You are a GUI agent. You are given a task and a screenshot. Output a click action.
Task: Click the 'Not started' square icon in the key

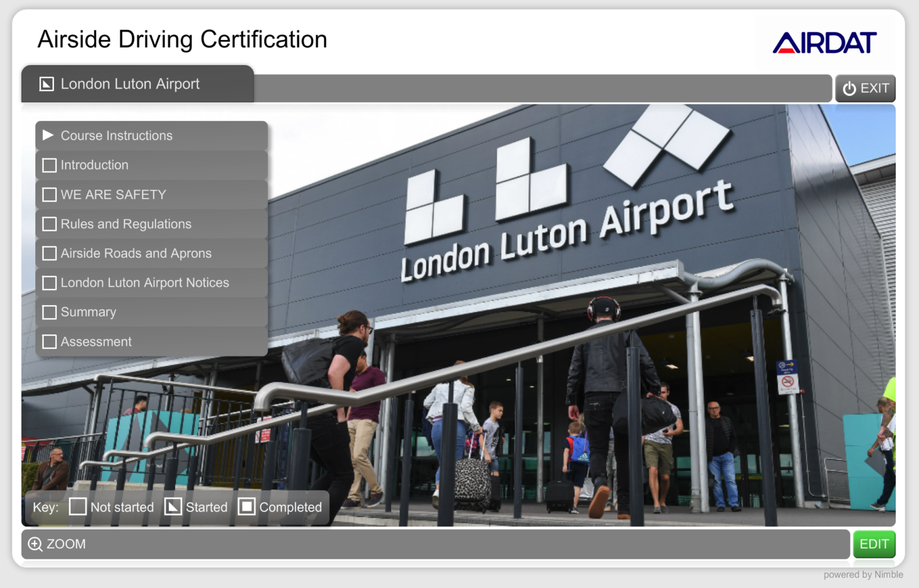pyautogui.click(x=78, y=507)
